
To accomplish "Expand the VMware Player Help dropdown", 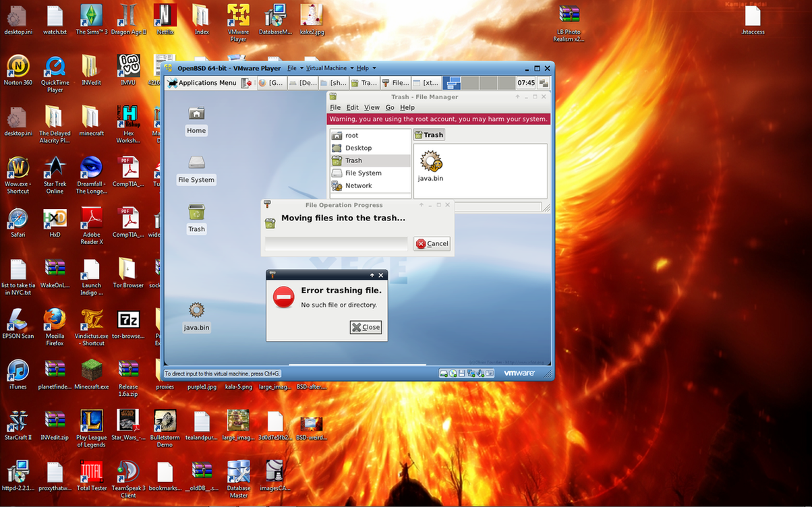I will coord(366,68).
